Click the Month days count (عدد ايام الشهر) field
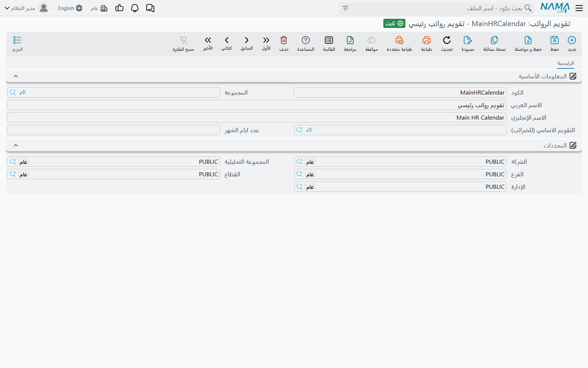Screen dimensions: 588x368 point(114,130)
